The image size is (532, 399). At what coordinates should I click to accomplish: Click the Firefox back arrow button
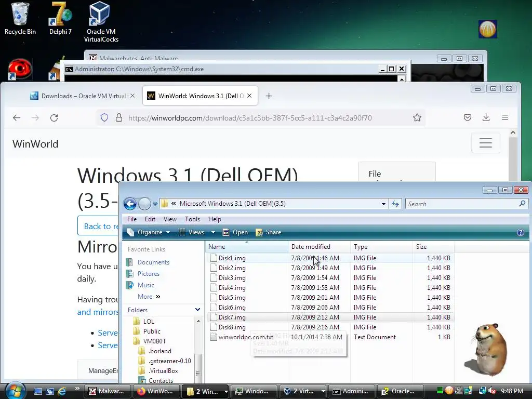tap(17, 118)
